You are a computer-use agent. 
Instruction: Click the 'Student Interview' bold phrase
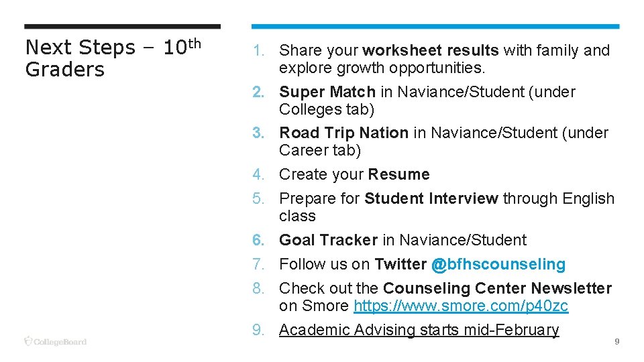(x=431, y=198)
